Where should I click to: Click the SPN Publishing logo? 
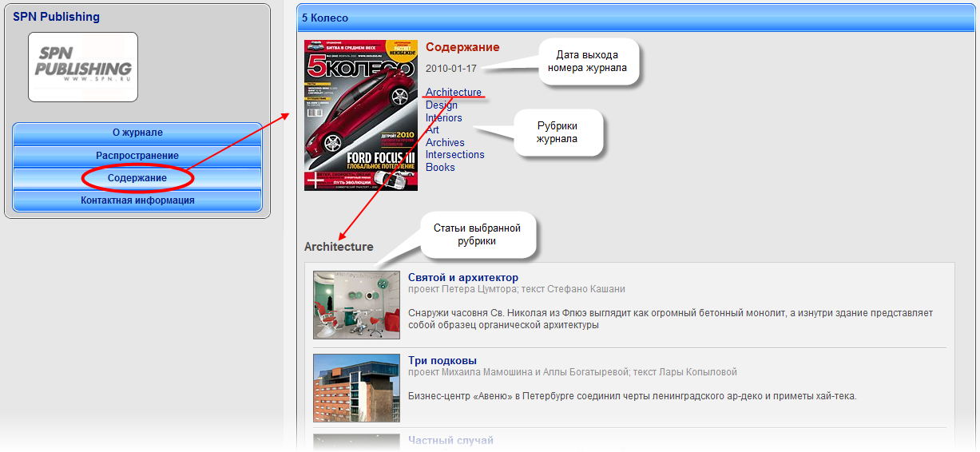tap(83, 67)
